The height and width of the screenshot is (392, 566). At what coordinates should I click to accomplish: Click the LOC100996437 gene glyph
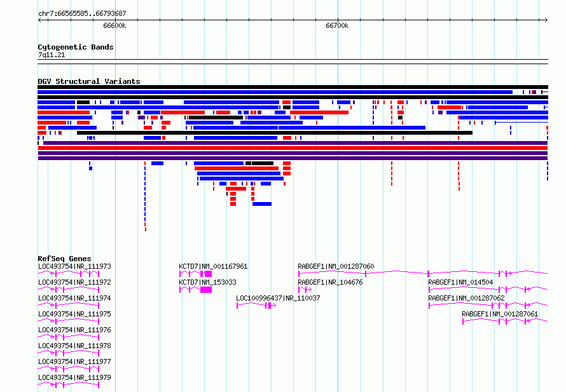pyautogui.click(x=256, y=306)
